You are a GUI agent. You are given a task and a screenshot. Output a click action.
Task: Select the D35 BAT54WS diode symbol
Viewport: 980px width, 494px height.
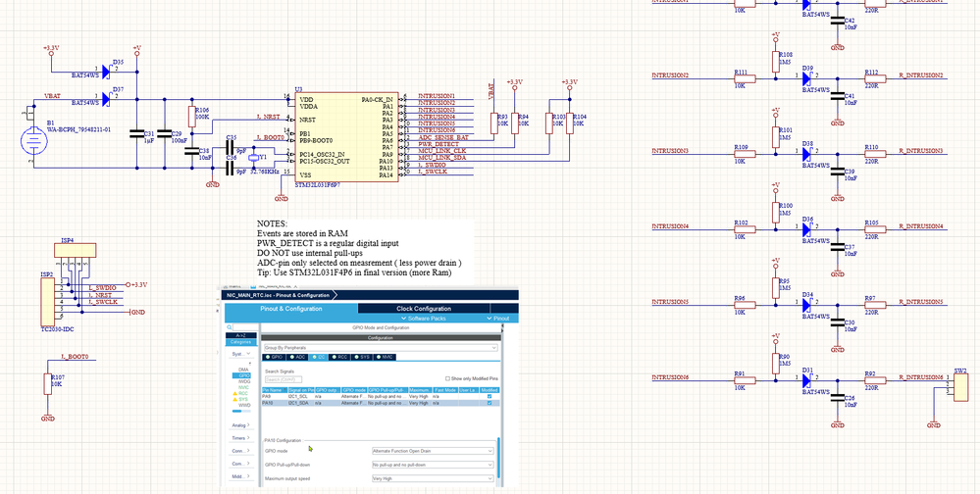pos(106,72)
